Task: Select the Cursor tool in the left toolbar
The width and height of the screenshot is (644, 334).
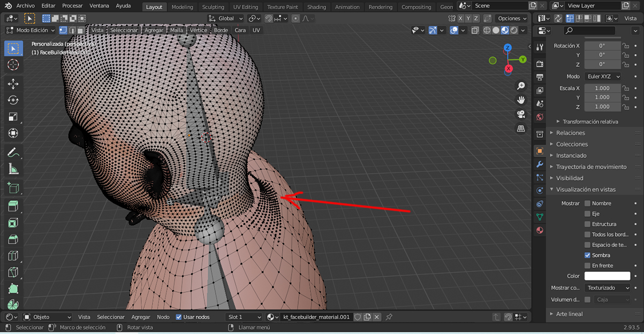Action: tap(13, 65)
